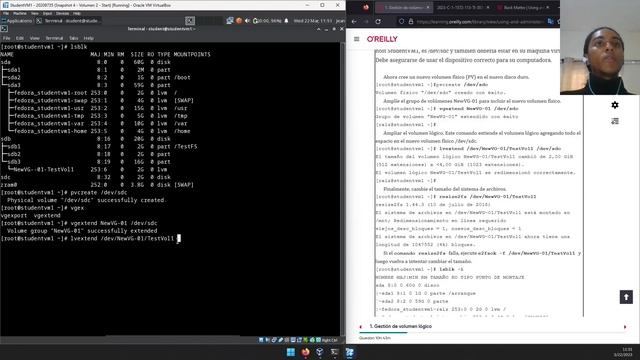Open VirtualBox Devices menu

(62, 13)
